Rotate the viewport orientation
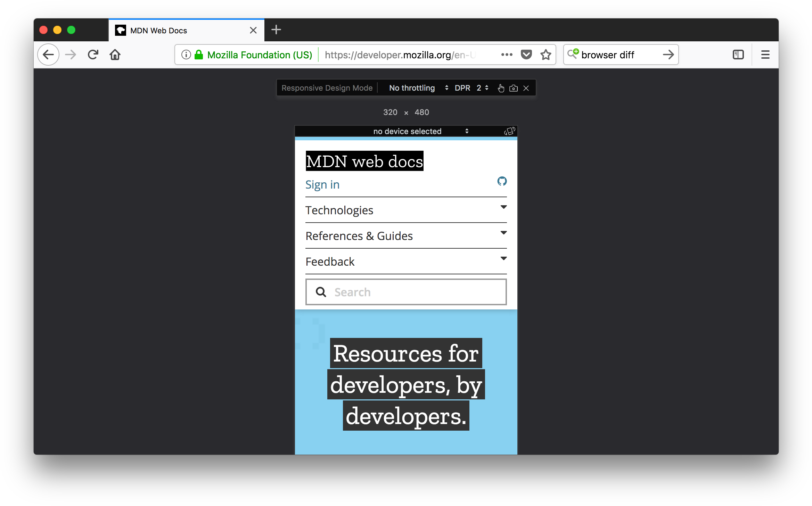Screen dimensions: 812x506 pos(509,131)
